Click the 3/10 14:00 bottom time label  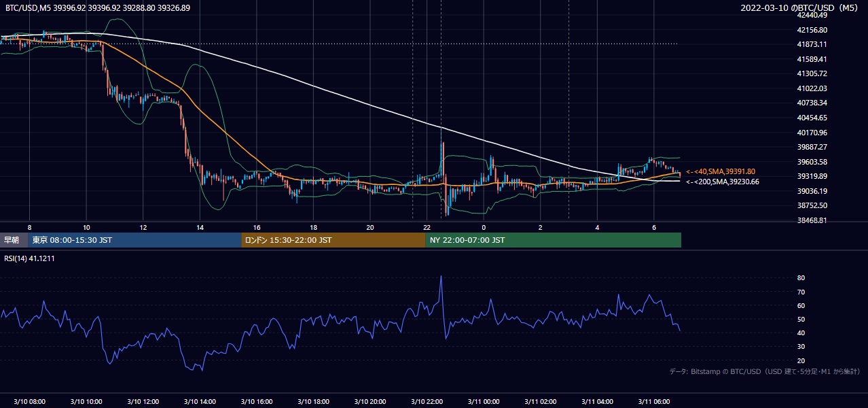[199, 401]
